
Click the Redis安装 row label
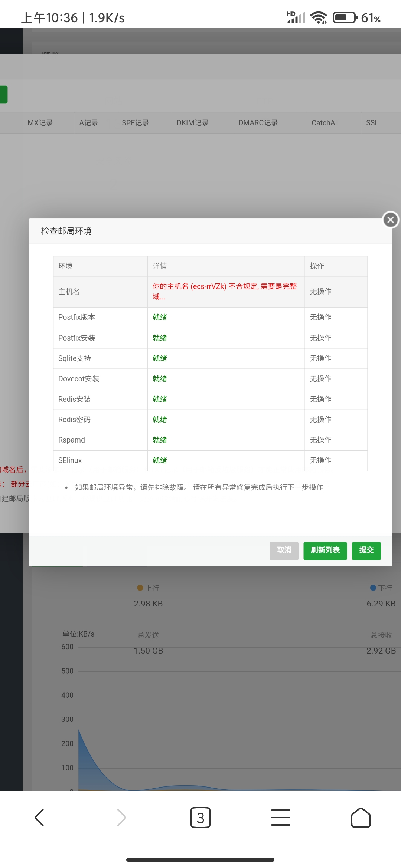click(74, 399)
